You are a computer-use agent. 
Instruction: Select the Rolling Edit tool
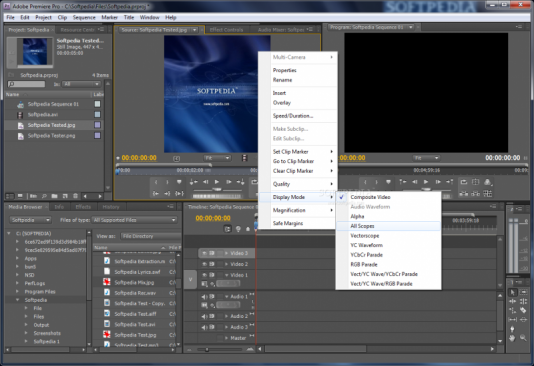[x=523, y=301]
